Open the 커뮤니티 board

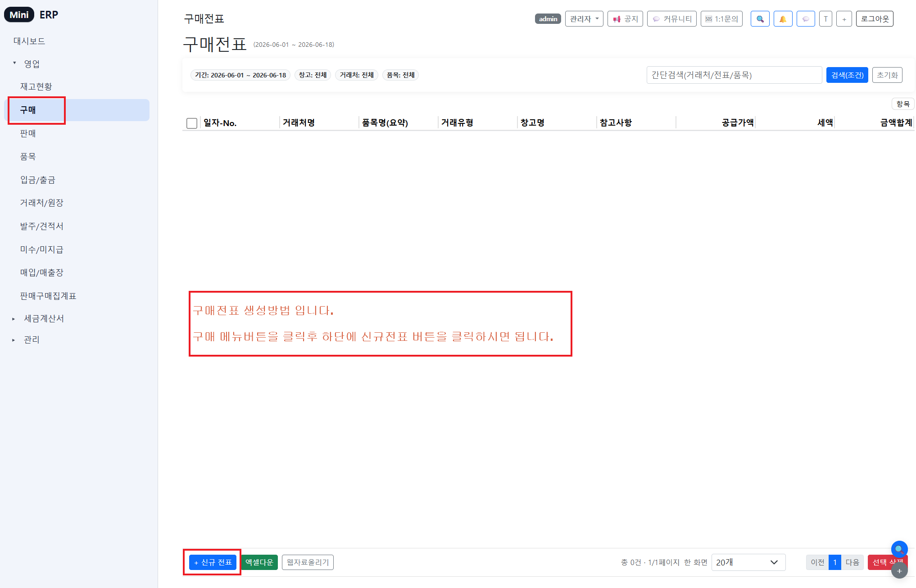[672, 19]
